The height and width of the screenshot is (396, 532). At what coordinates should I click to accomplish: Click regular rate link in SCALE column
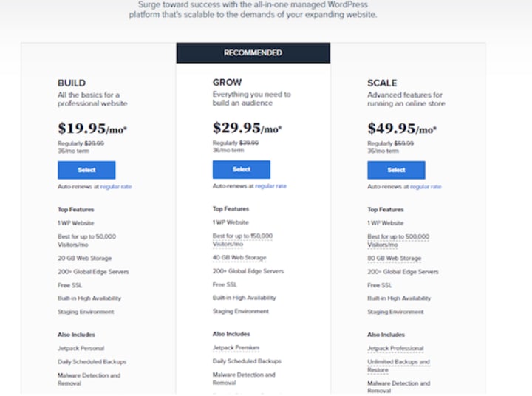(426, 187)
